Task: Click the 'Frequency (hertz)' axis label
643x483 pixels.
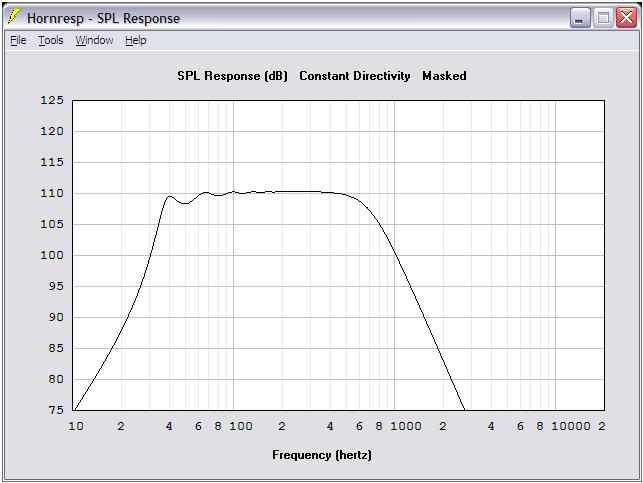Action: pyautogui.click(x=322, y=455)
